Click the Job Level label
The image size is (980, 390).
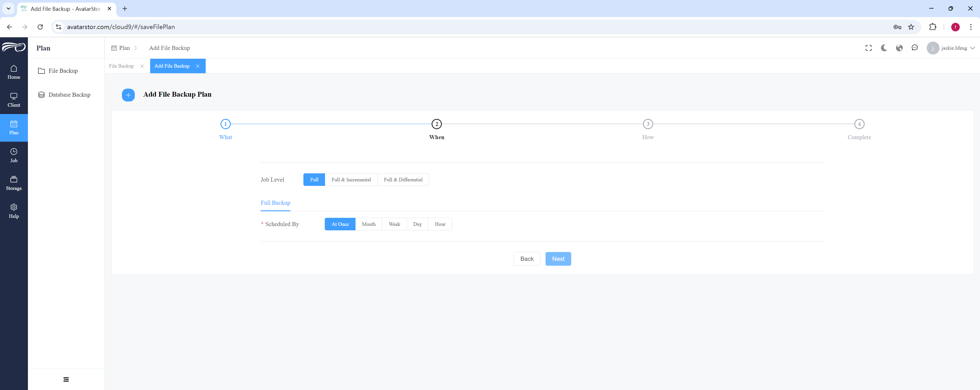[x=272, y=180]
